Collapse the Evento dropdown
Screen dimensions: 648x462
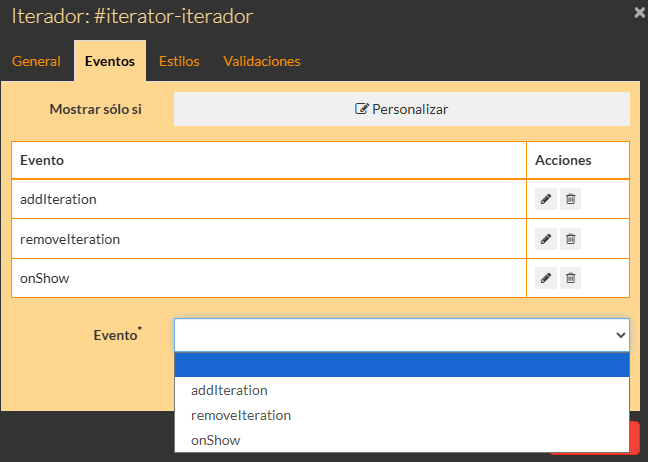401,336
